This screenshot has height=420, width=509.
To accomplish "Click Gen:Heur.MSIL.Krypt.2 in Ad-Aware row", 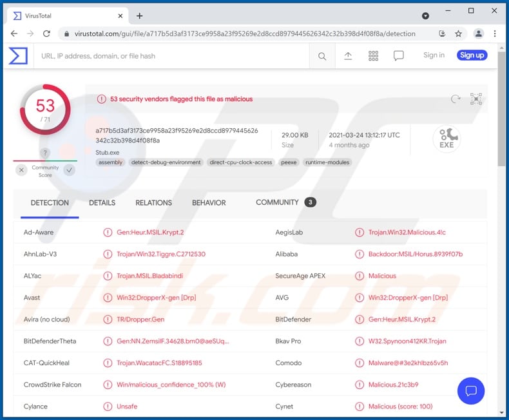I will tap(150, 233).
